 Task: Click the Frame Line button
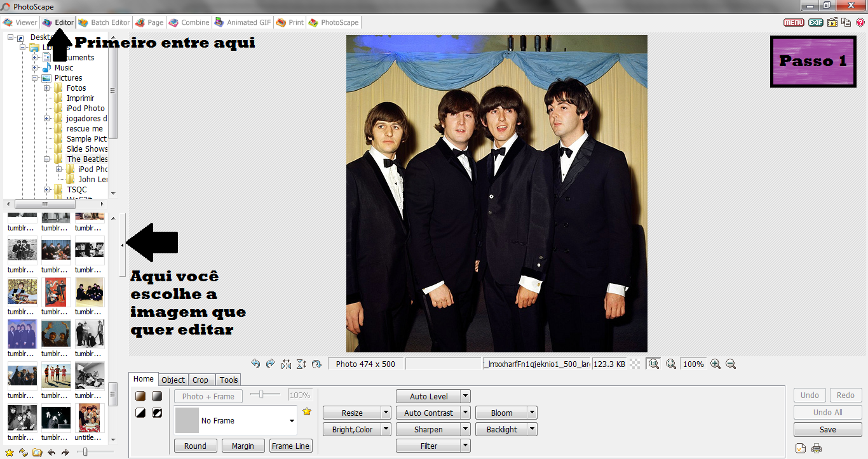291,446
